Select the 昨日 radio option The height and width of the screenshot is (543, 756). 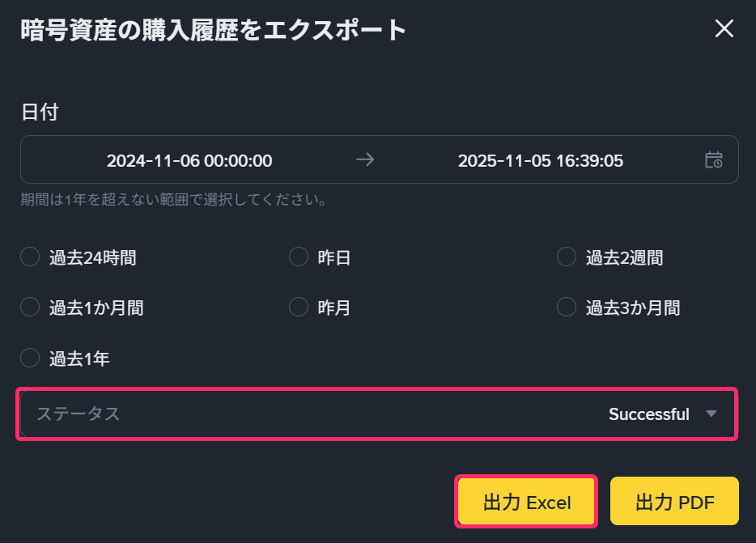[299, 257]
